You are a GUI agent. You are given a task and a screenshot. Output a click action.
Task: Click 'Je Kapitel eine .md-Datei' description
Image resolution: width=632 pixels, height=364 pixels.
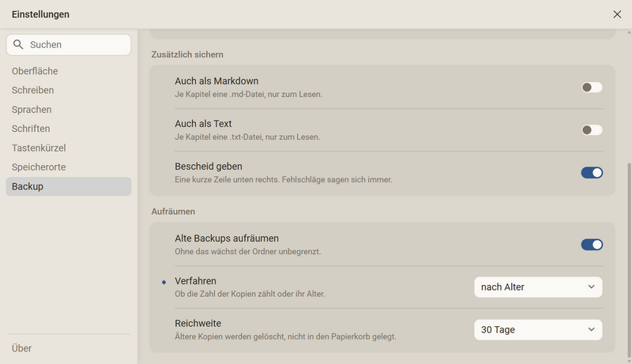[x=248, y=94]
